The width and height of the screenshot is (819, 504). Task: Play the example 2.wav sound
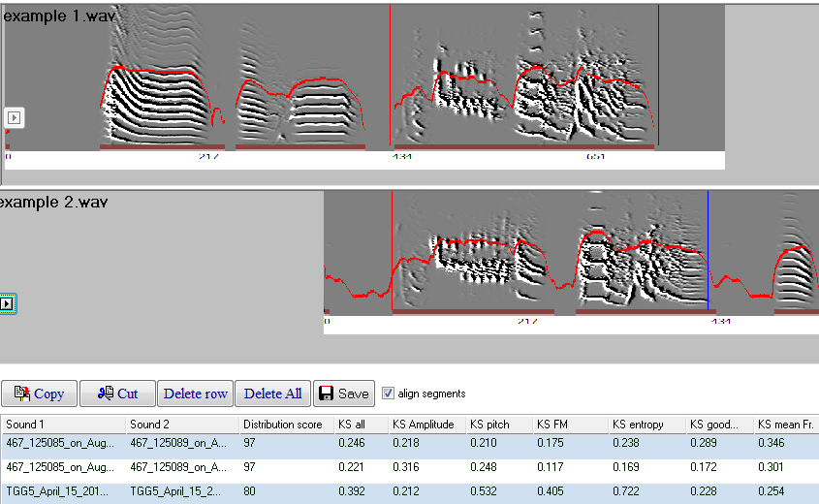8,304
